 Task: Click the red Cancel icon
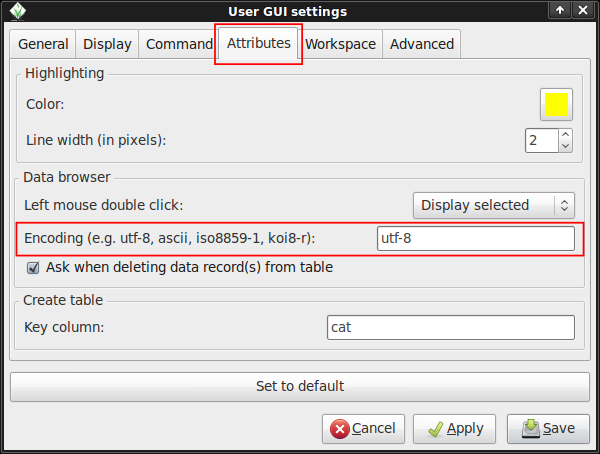tap(342, 429)
